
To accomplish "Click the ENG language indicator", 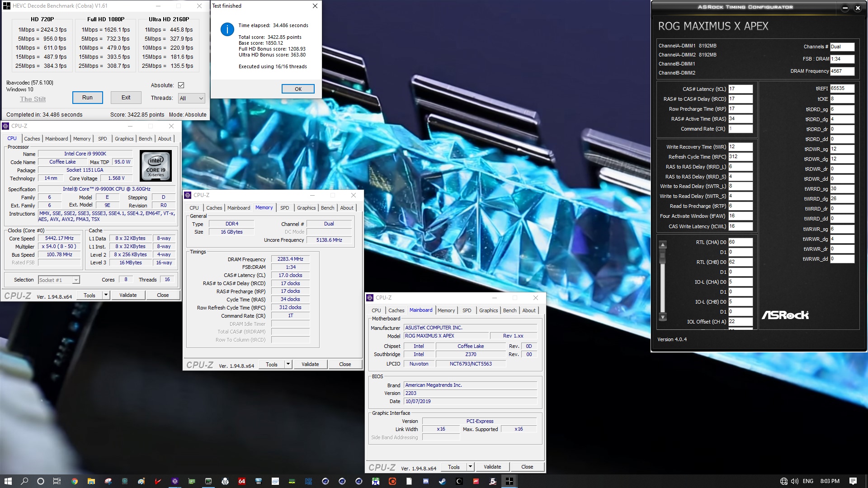I will (808, 481).
